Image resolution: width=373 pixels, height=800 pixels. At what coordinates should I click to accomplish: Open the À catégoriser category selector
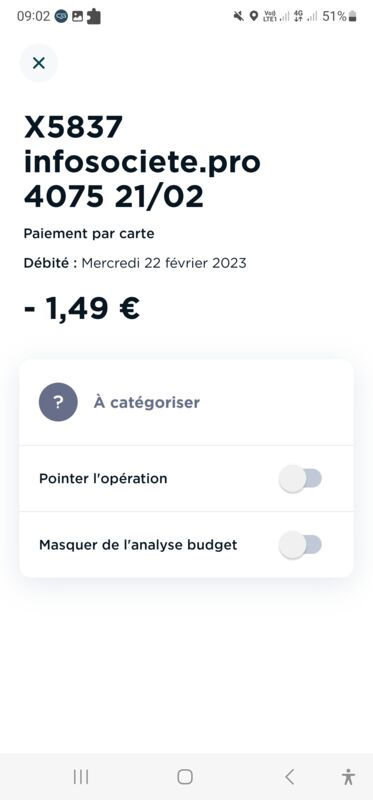click(186, 403)
